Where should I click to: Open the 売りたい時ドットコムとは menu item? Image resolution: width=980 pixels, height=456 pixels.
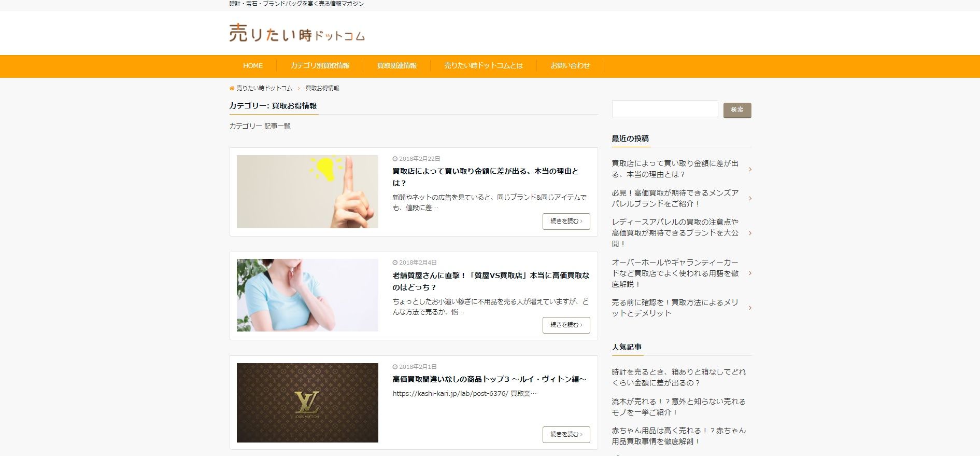484,66
